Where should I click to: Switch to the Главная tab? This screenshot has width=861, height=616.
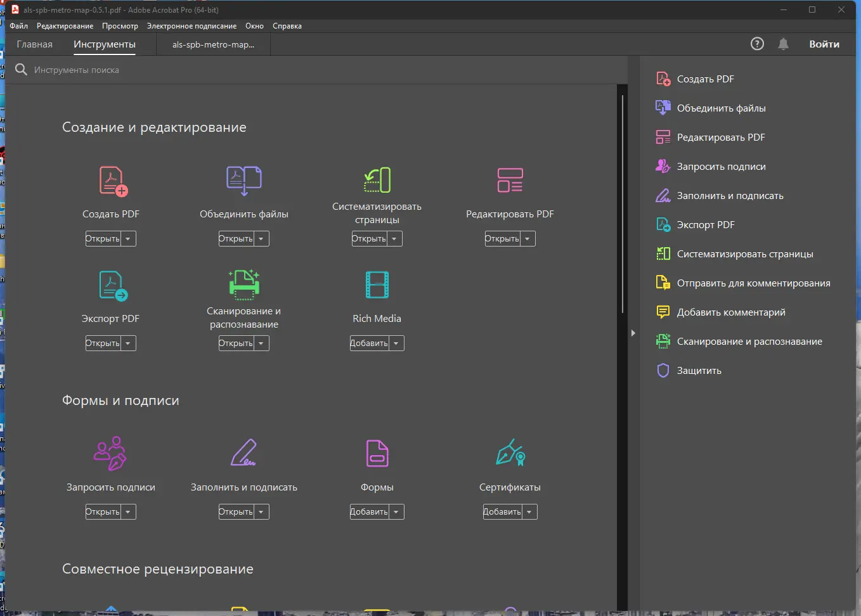tap(35, 44)
